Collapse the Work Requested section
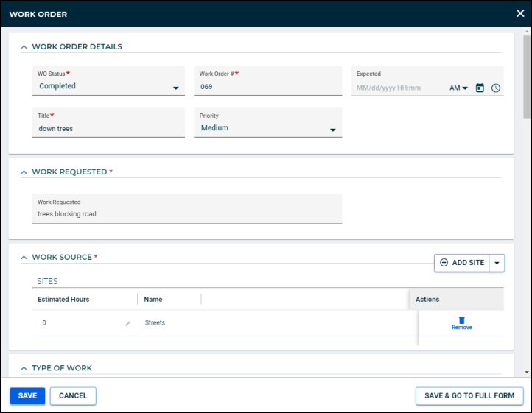 [x=24, y=172]
